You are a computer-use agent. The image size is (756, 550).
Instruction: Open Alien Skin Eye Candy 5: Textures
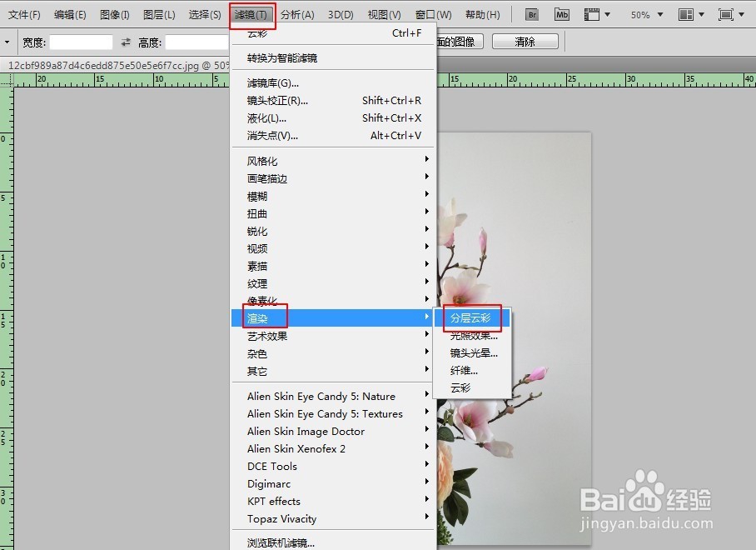coord(333,413)
